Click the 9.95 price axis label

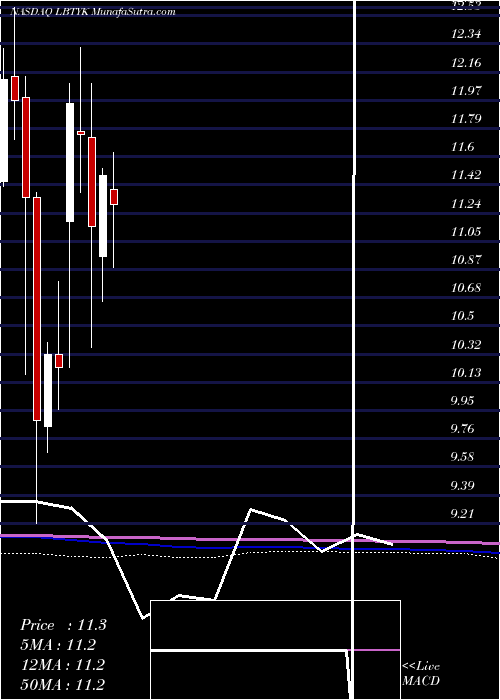(462, 401)
